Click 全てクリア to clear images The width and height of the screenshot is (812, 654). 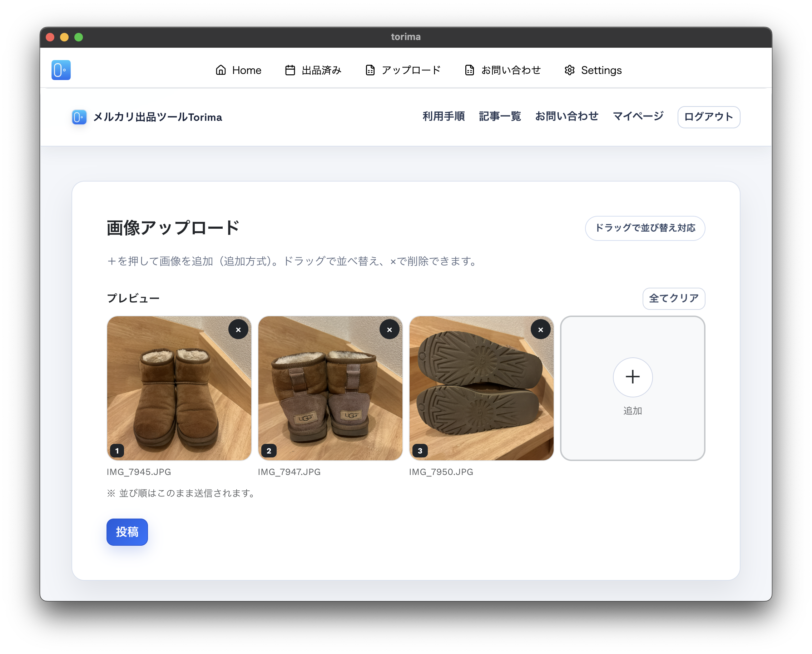673,298
